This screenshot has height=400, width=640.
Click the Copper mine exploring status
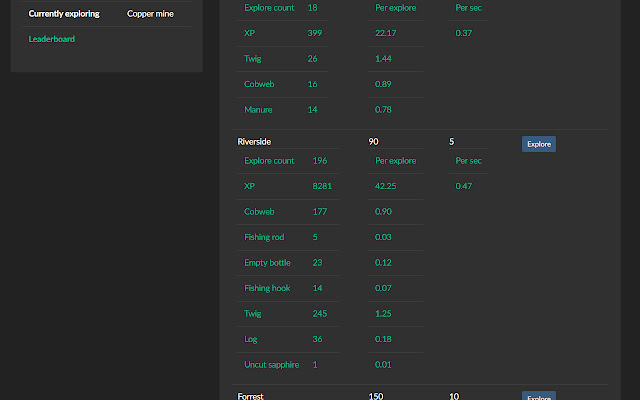coord(150,14)
